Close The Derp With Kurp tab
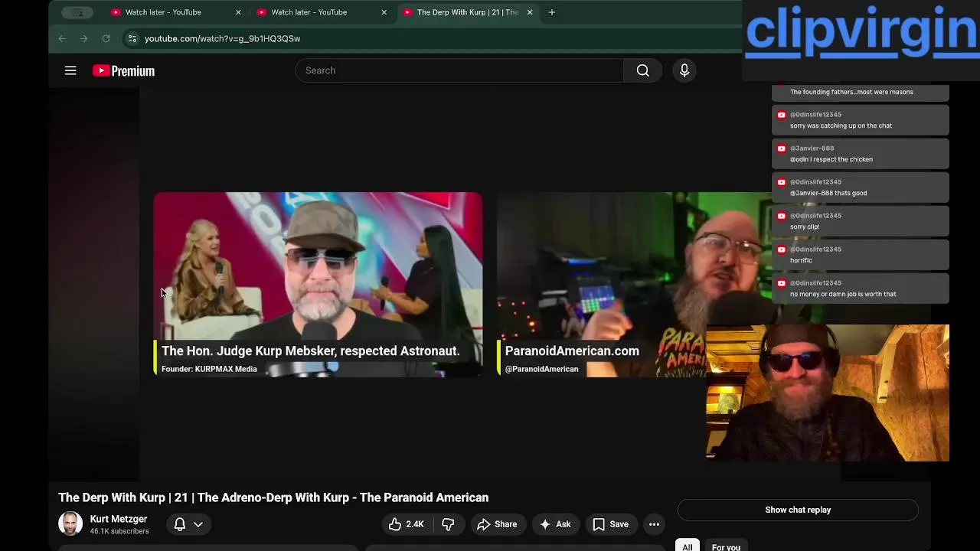The width and height of the screenshot is (980, 551). [530, 12]
